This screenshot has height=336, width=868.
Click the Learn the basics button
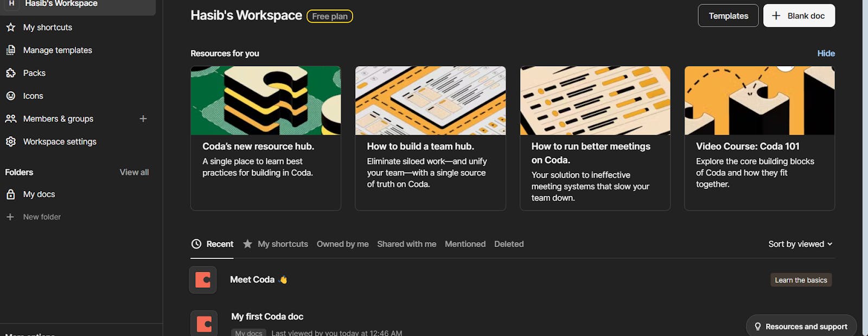point(801,280)
